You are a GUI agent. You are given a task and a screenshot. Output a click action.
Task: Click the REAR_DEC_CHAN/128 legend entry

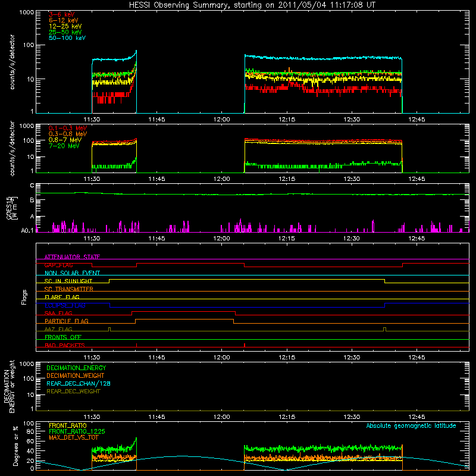pos(79,383)
